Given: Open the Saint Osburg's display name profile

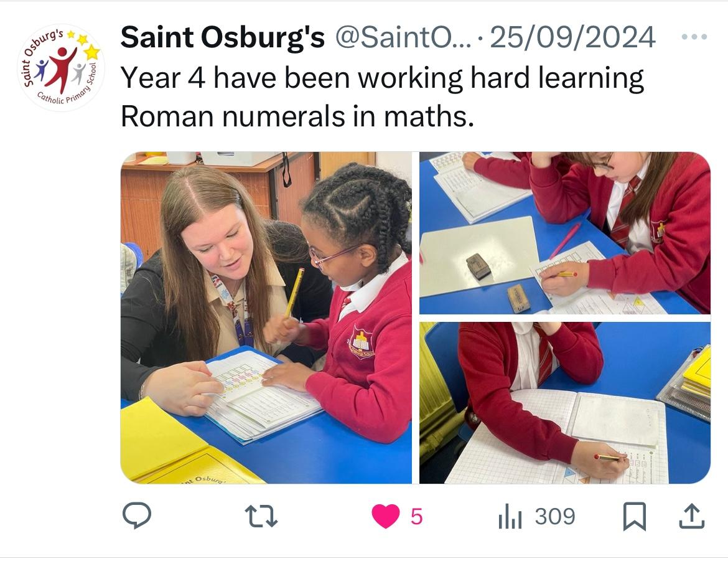Looking at the screenshot, I should [222, 37].
